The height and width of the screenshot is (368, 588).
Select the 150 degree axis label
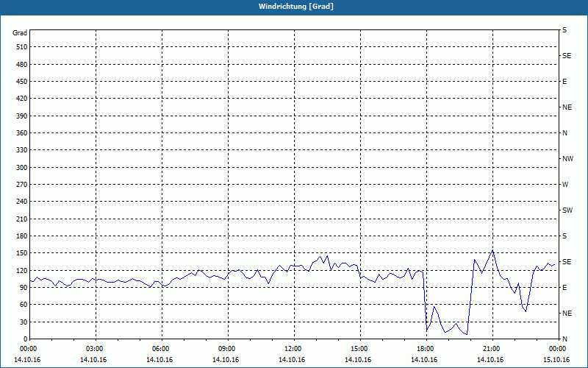pos(22,253)
